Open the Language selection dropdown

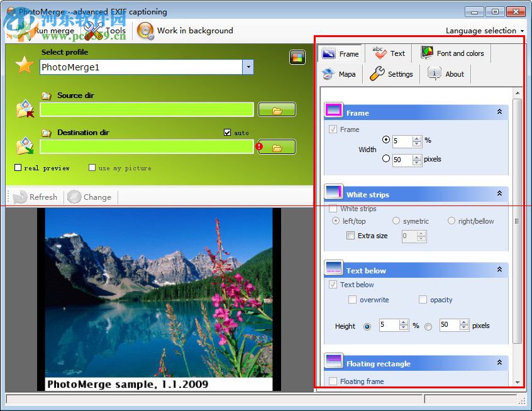[484, 31]
